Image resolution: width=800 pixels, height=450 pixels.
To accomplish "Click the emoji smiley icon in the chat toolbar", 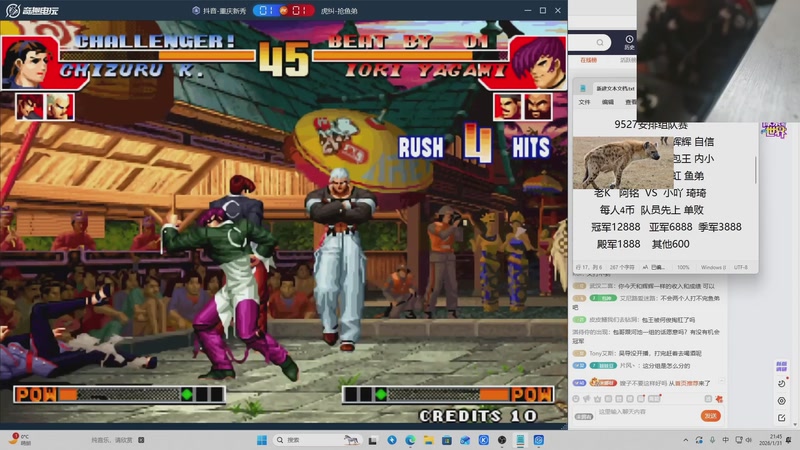I will pyautogui.click(x=576, y=399).
